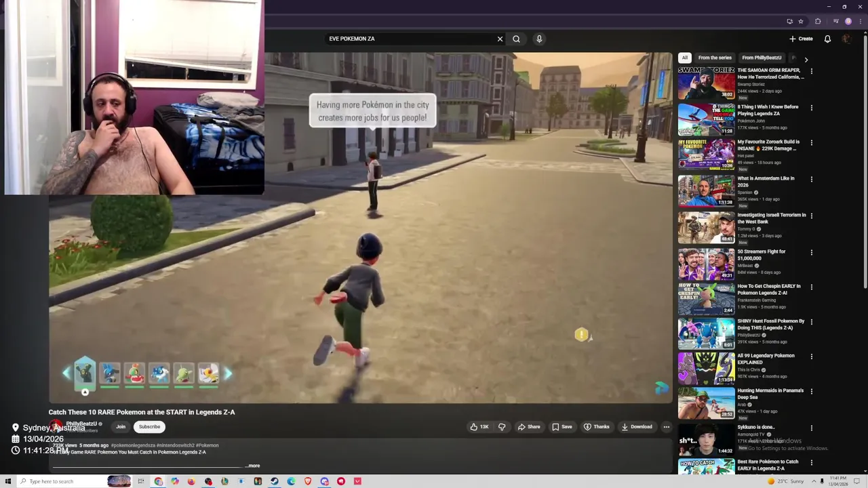This screenshot has height=488, width=868.
Task: Open '8 Thing I Wish I Knew' video title
Action: [768, 110]
